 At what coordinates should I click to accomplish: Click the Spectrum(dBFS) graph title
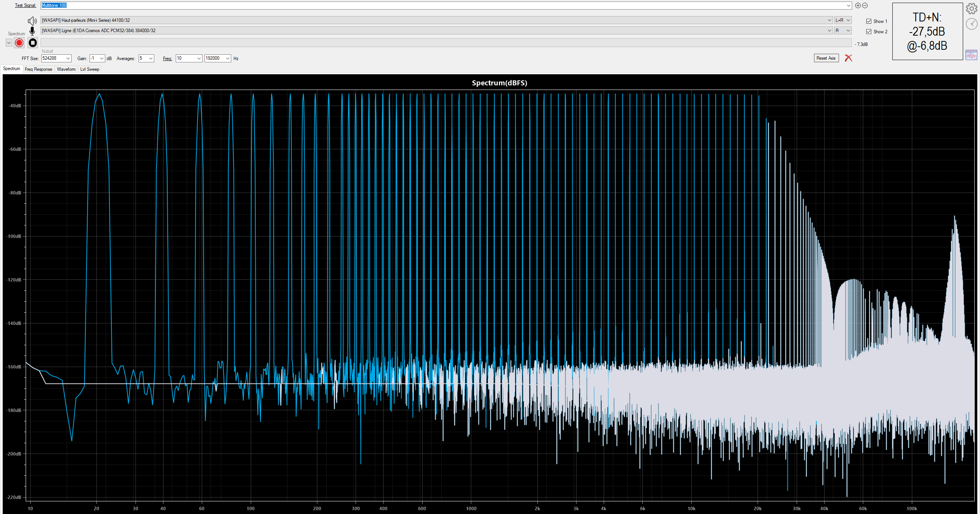[x=499, y=83]
